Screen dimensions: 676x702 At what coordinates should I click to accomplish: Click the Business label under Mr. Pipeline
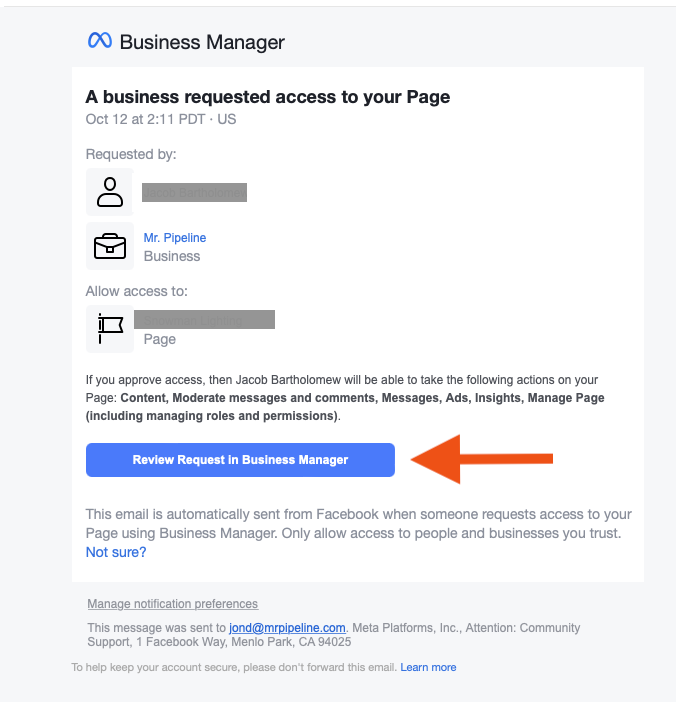171,256
